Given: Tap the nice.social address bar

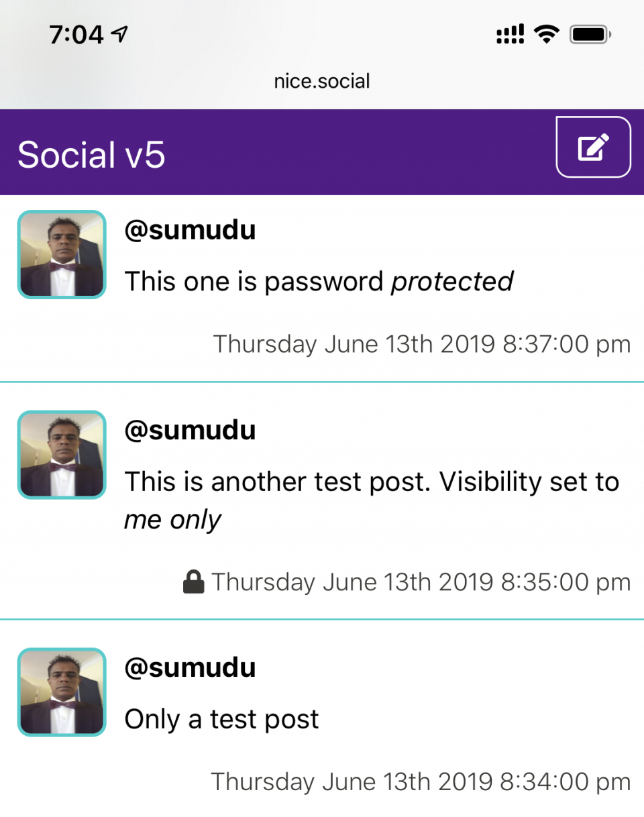Looking at the screenshot, I should [x=322, y=81].
